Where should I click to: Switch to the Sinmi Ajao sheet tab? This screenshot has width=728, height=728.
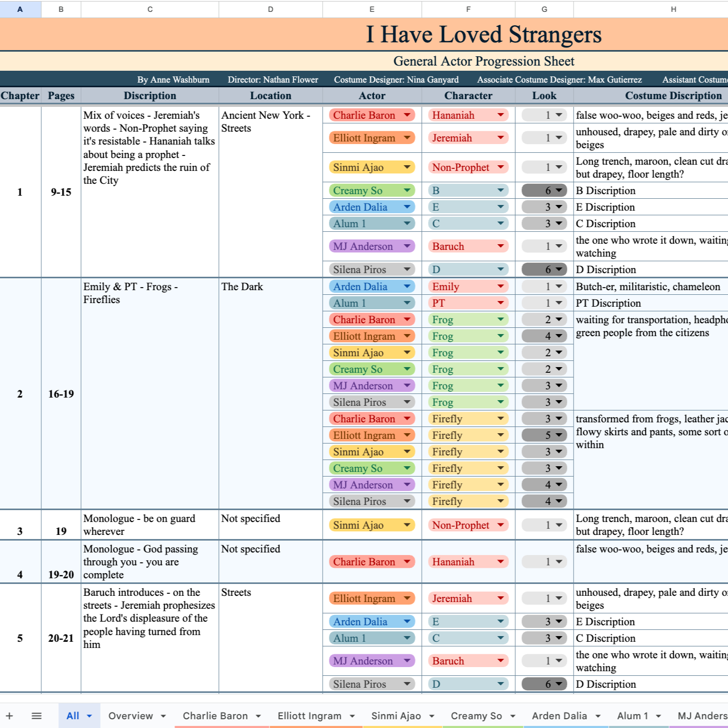click(396, 716)
